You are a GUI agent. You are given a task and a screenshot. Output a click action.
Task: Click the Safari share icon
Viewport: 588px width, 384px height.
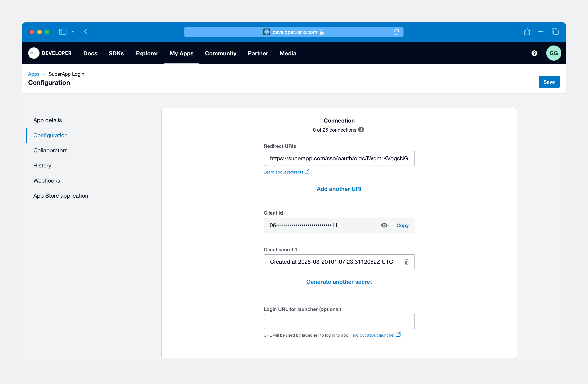(527, 32)
